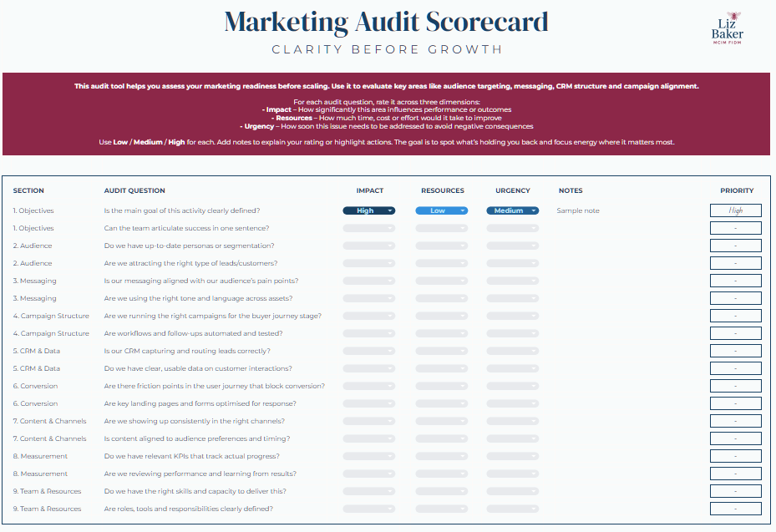
Task: Select question 'Do we have relevant KPIs that track actual progress?'
Action: click(x=191, y=456)
